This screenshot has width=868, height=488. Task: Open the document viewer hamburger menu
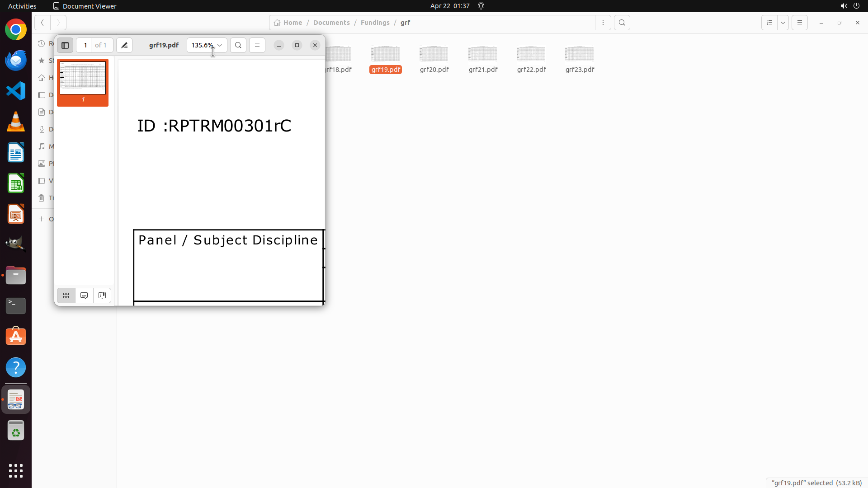pos(257,45)
